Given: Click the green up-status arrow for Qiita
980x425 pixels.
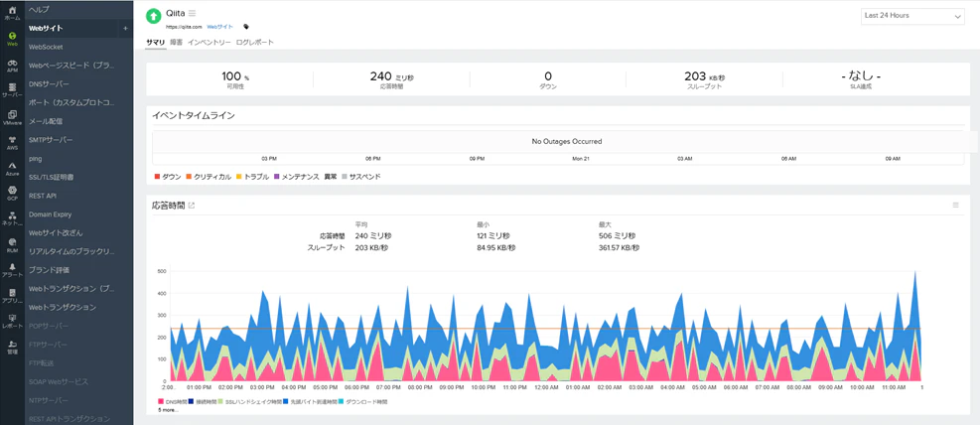Looking at the screenshot, I should pyautogui.click(x=154, y=16).
